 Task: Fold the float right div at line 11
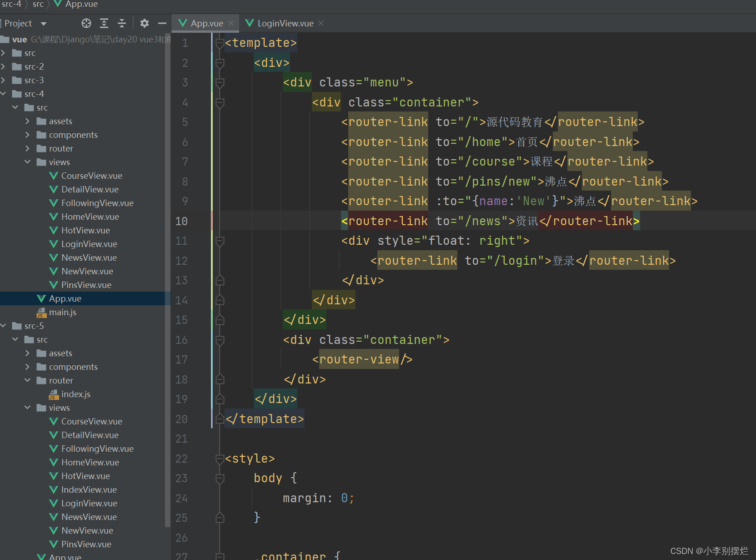pos(220,241)
